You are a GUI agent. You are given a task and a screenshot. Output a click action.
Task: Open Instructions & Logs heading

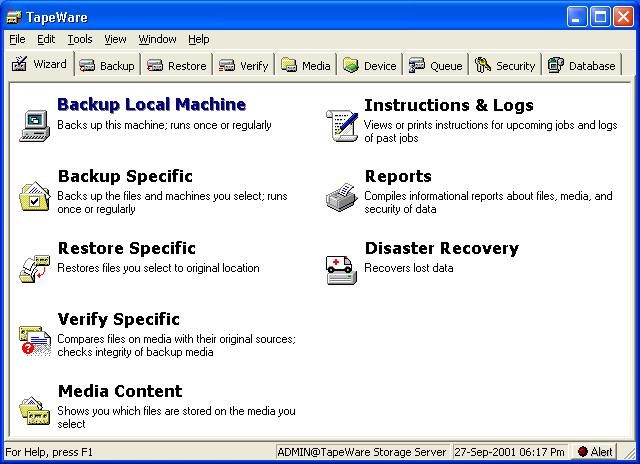(x=449, y=105)
